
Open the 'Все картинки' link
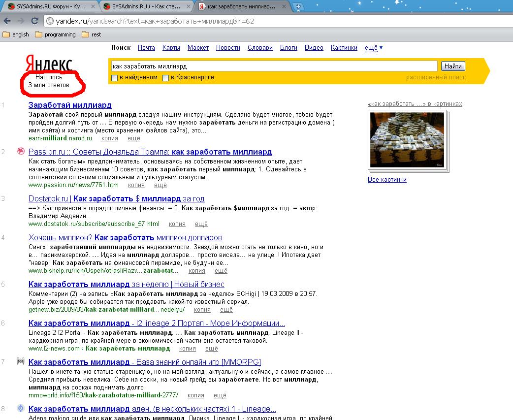[387, 180]
